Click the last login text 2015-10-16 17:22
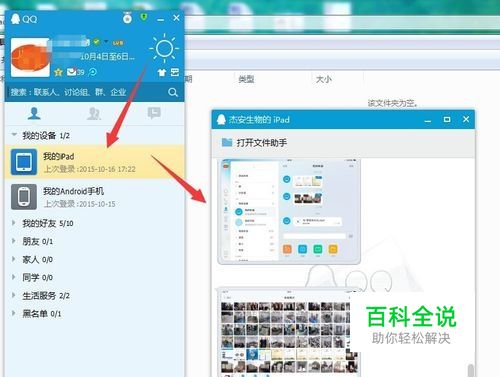 89,169
